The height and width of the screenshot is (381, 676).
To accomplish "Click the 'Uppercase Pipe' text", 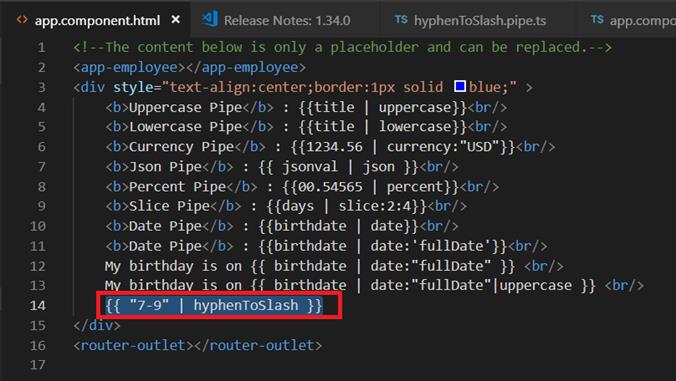I will point(185,107).
